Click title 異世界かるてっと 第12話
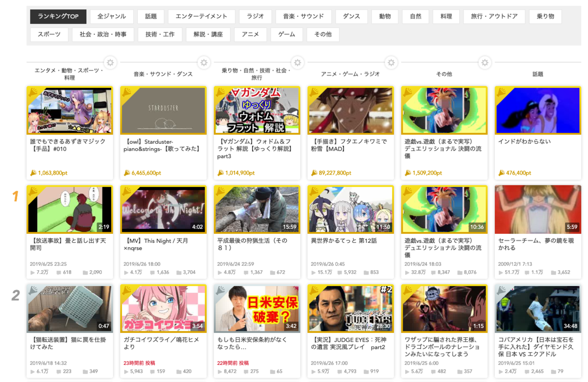 tap(344, 241)
